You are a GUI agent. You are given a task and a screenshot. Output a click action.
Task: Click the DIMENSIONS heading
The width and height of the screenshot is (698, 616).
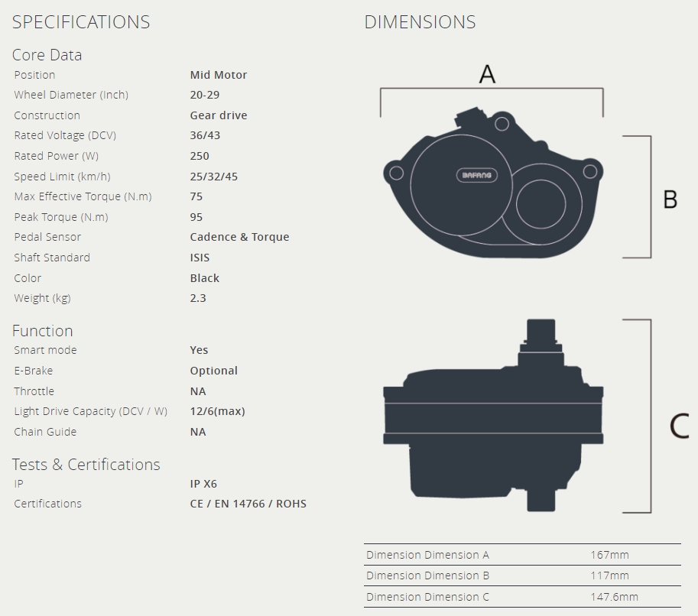(x=420, y=22)
